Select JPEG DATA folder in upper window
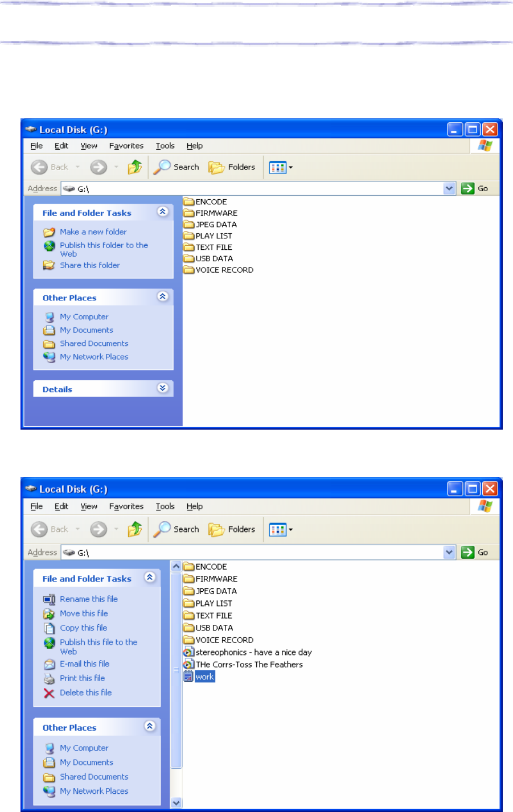Image resolution: width=513 pixels, height=812 pixels. point(211,224)
